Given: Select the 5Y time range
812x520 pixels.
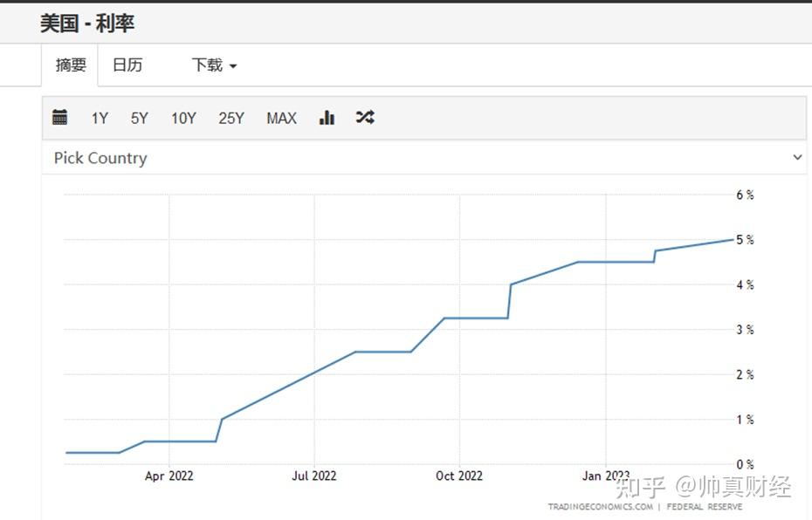Looking at the screenshot, I should (140, 119).
